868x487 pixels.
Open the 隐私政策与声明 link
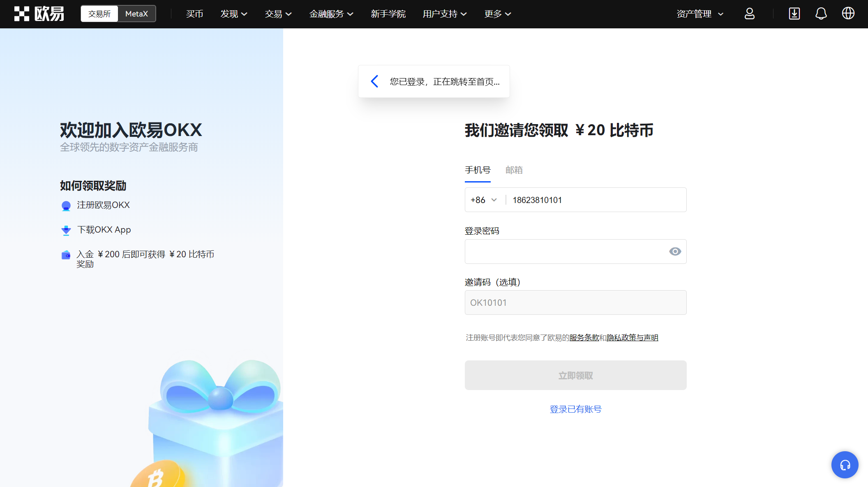(632, 338)
